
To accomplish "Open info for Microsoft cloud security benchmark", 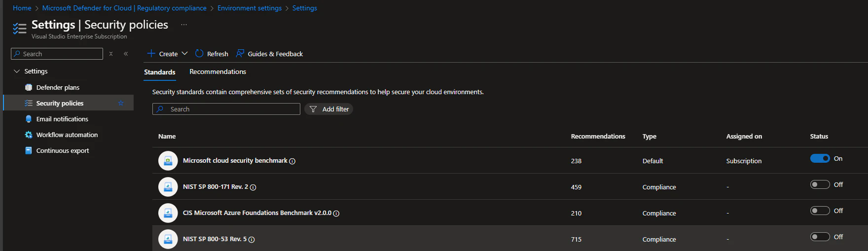I will 292,161.
